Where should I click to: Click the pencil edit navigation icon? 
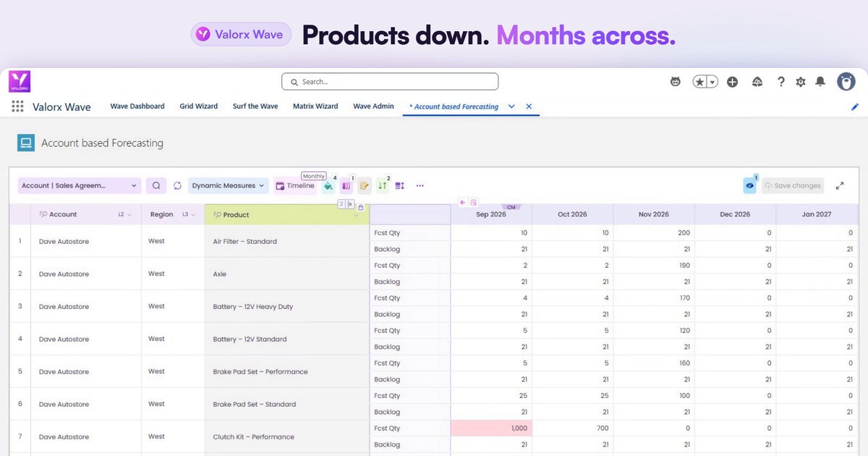click(855, 107)
